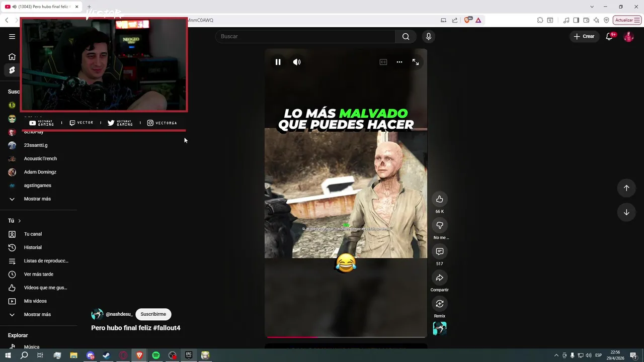Image resolution: width=644 pixels, height=362 pixels.
Task: Open Steam from the taskbar
Action: pyautogui.click(x=106, y=355)
